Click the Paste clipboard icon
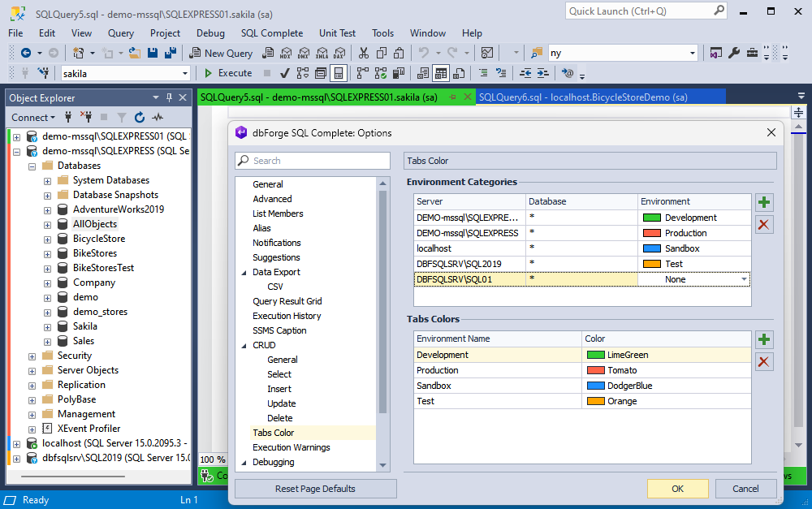 point(399,53)
